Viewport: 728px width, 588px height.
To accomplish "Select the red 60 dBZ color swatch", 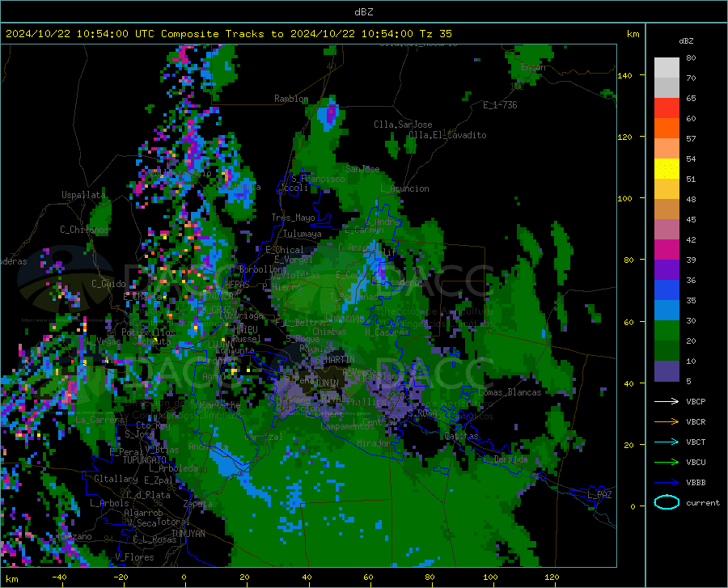I will tap(667, 108).
